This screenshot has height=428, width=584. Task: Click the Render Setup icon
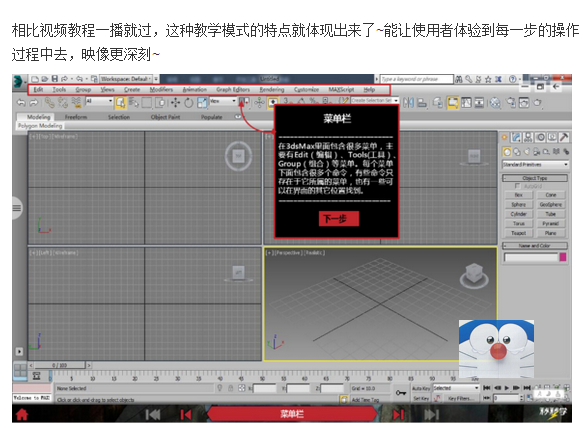coord(511,102)
